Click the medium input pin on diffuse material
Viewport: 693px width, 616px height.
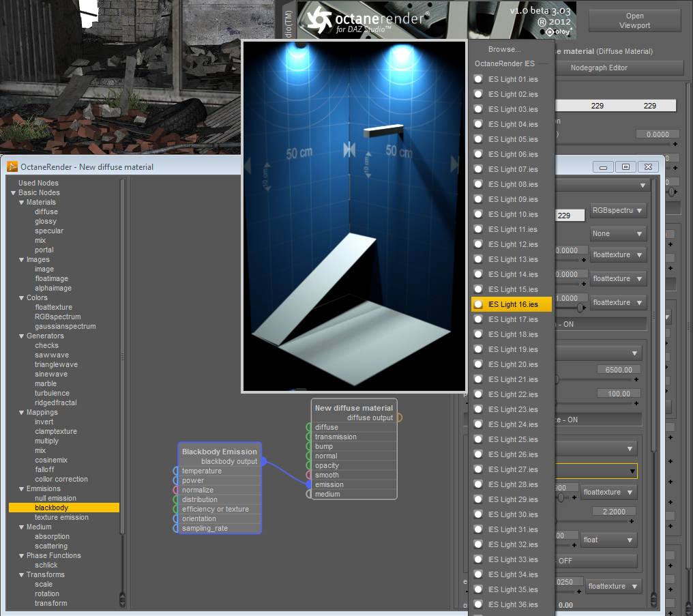[x=308, y=495]
